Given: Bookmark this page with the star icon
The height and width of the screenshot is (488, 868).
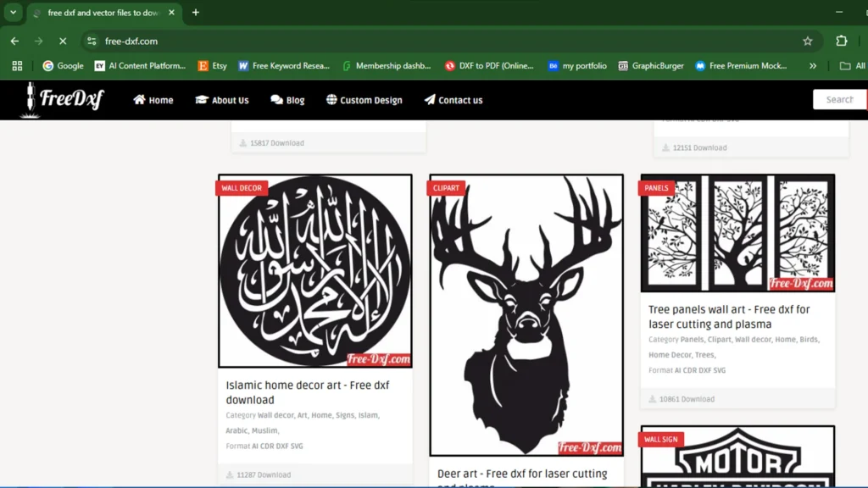Looking at the screenshot, I should tap(807, 41).
